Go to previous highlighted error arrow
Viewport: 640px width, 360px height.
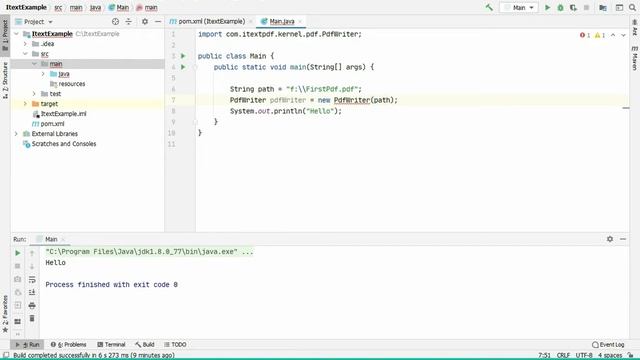pyautogui.click(x=613, y=35)
